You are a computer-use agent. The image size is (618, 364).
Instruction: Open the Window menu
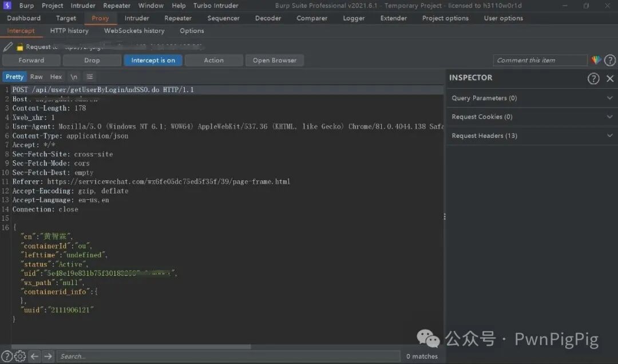point(151,6)
